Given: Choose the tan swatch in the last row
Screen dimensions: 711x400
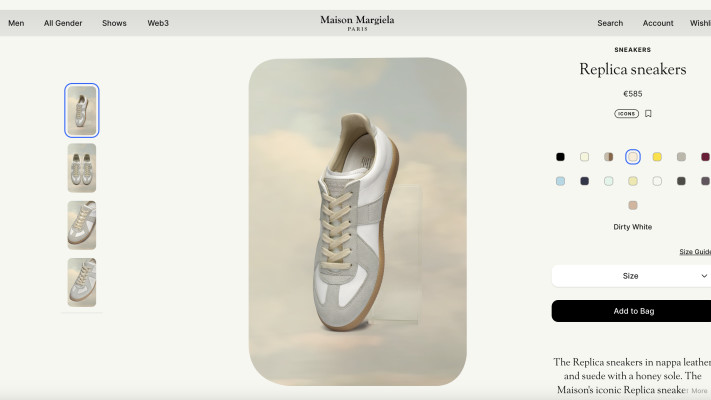Looking at the screenshot, I should 633,205.
